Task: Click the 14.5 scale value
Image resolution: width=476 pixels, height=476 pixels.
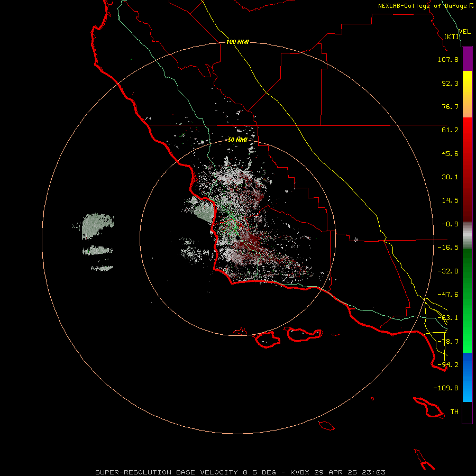Action: pos(450,200)
